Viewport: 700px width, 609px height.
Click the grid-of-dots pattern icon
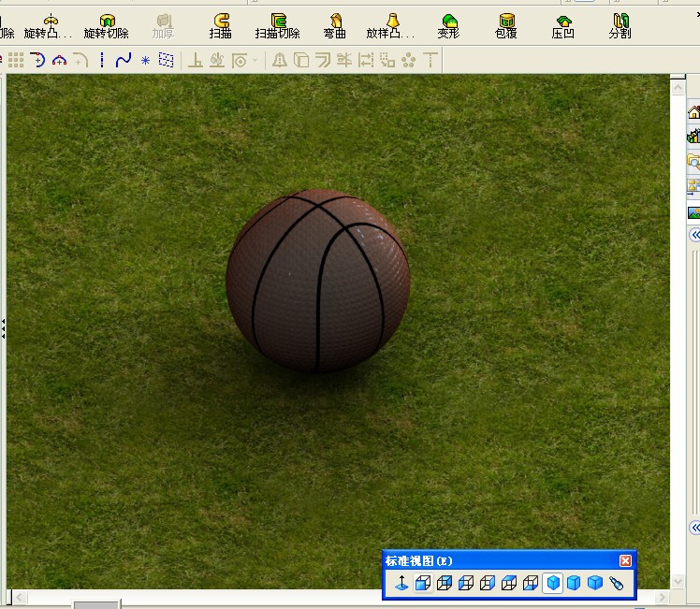pos(16,60)
